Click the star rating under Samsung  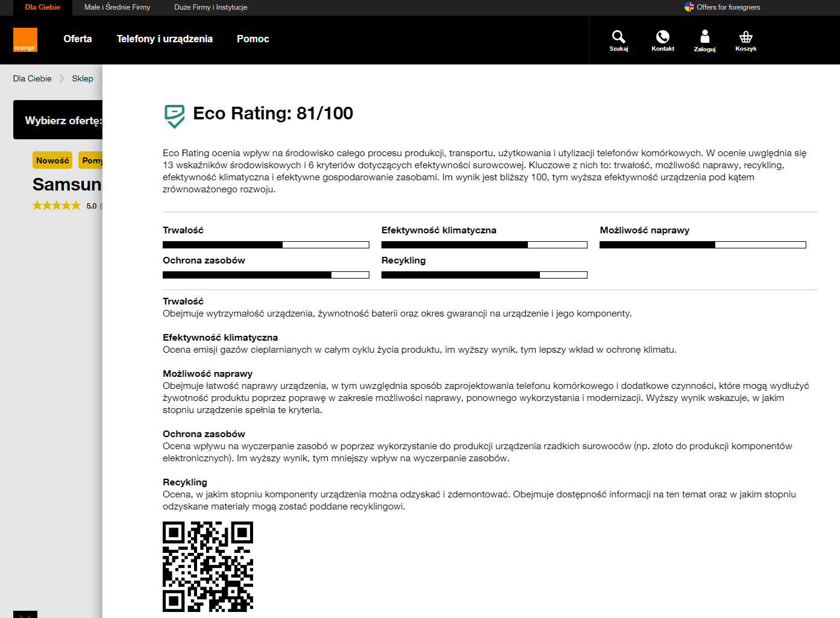[x=57, y=206]
